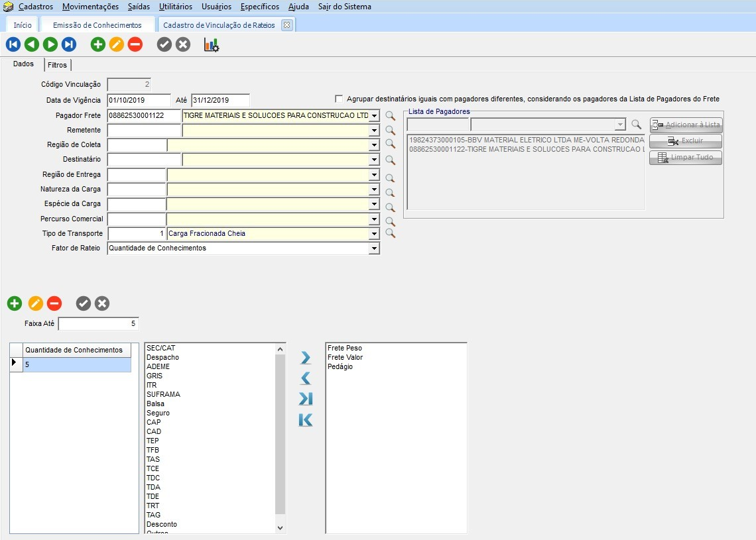This screenshot has height=540, width=756.
Task: Move selected item right with single arrow
Action: coord(305,358)
